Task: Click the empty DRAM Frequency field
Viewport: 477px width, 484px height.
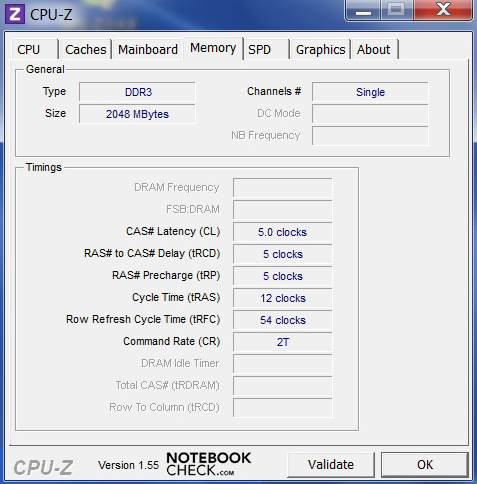Action: pyautogui.click(x=283, y=188)
